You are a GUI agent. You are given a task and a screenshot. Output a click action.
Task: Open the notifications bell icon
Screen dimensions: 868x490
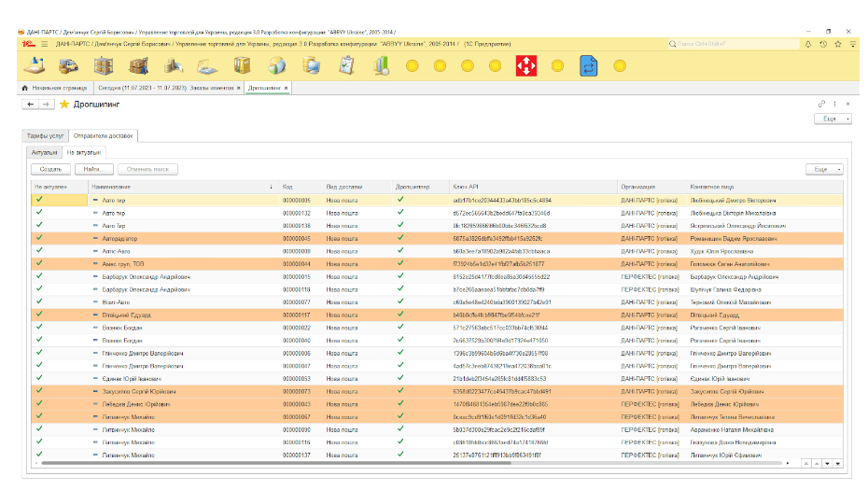click(808, 44)
